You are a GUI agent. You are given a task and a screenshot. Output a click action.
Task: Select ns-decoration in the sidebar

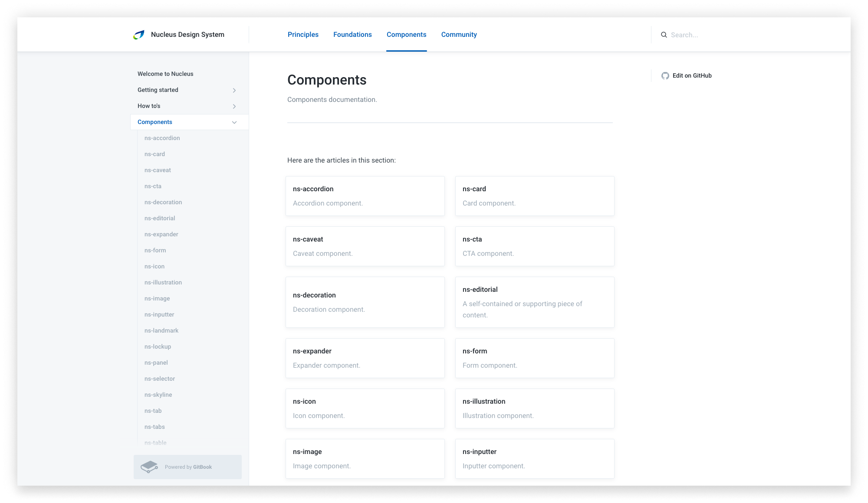[x=163, y=202]
